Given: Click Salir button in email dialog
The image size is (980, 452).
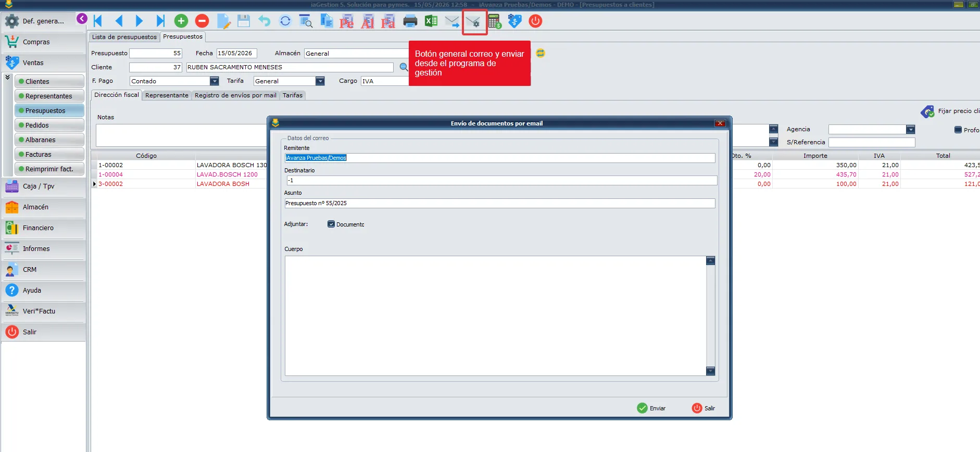Looking at the screenshot, I should 703,408.
